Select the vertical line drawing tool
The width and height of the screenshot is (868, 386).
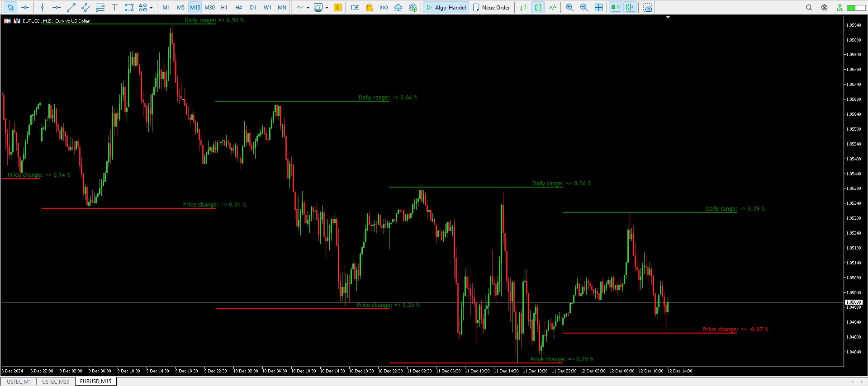42,7
